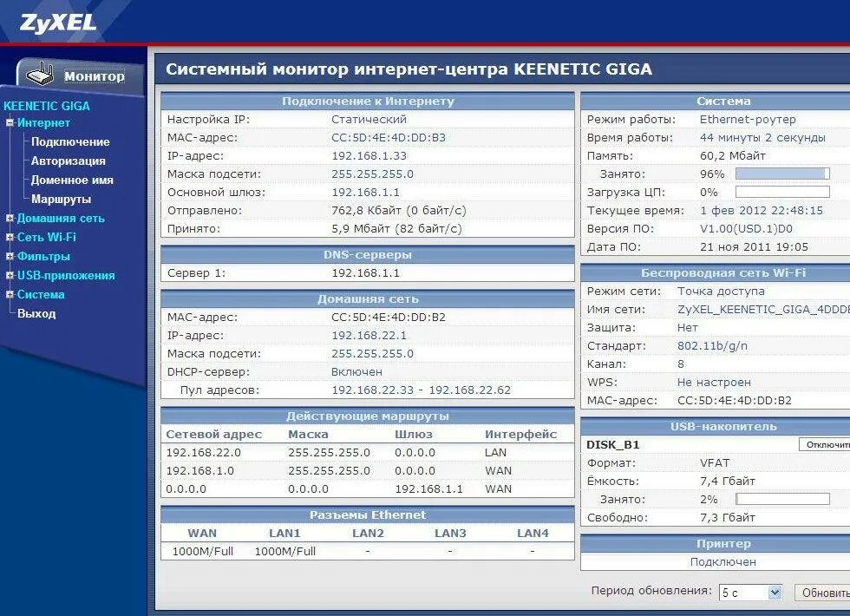
Task: Click the USB disk Занято 2% bar
Action: point(782,500)
